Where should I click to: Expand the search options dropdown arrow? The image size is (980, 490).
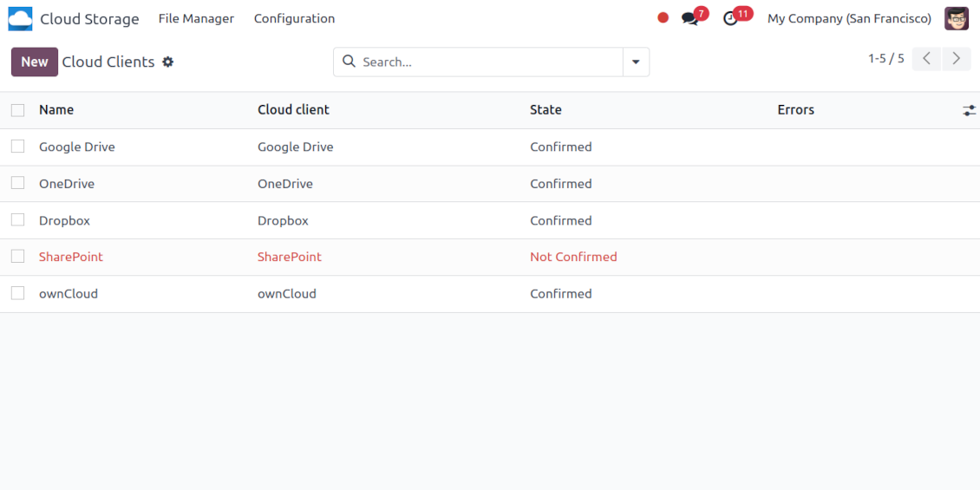coord(637,62)
